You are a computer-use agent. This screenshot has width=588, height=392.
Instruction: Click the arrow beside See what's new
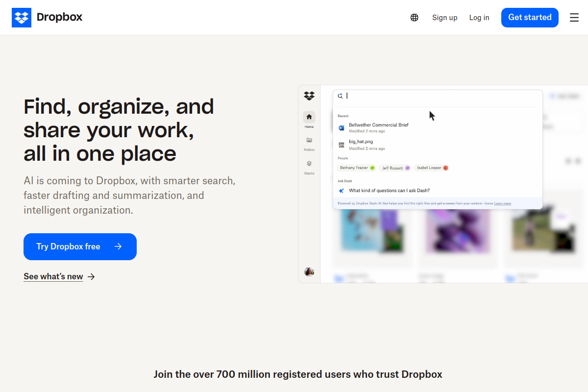pos(91,277)
